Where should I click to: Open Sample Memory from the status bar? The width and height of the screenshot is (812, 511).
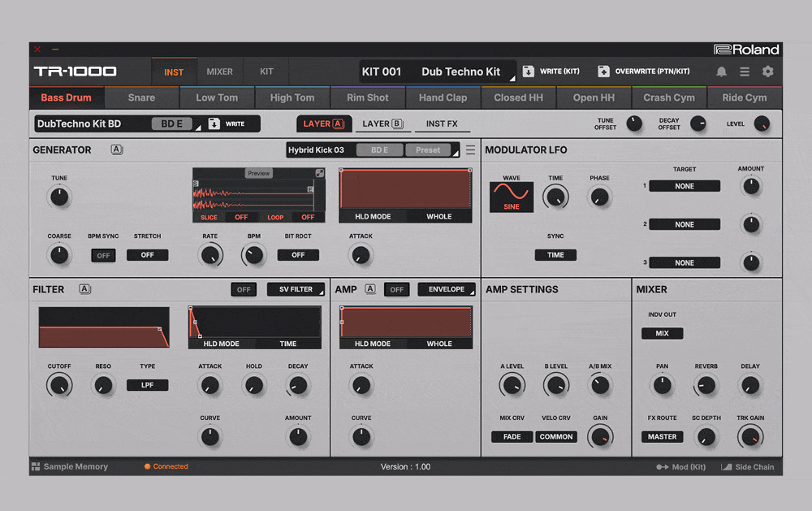(x=69, y=467)
